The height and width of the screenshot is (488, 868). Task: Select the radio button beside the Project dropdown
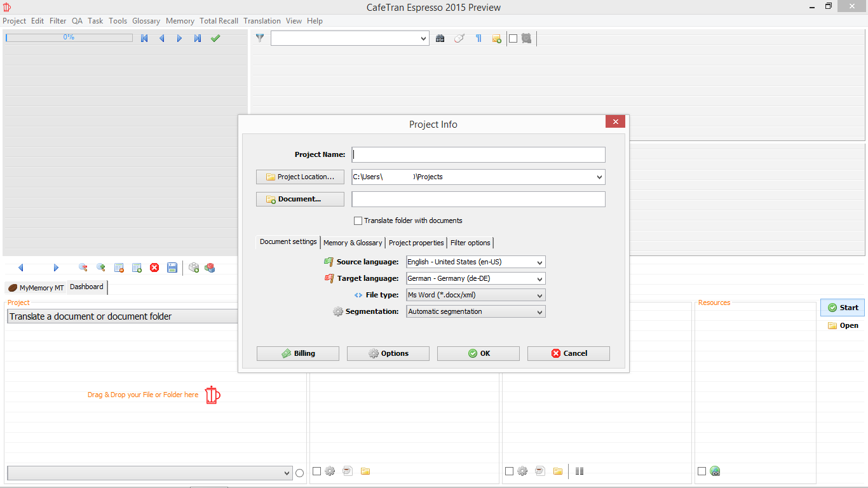point(300,473)
